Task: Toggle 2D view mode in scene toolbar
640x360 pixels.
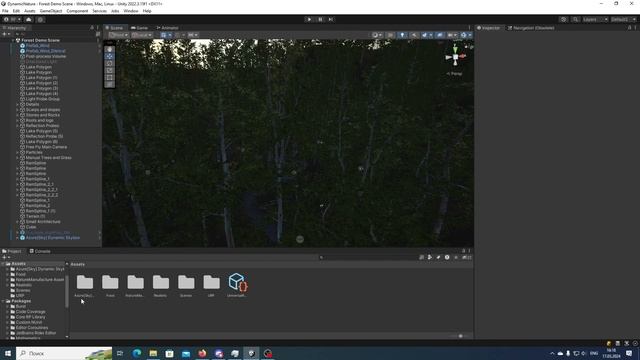Action: 391,35
